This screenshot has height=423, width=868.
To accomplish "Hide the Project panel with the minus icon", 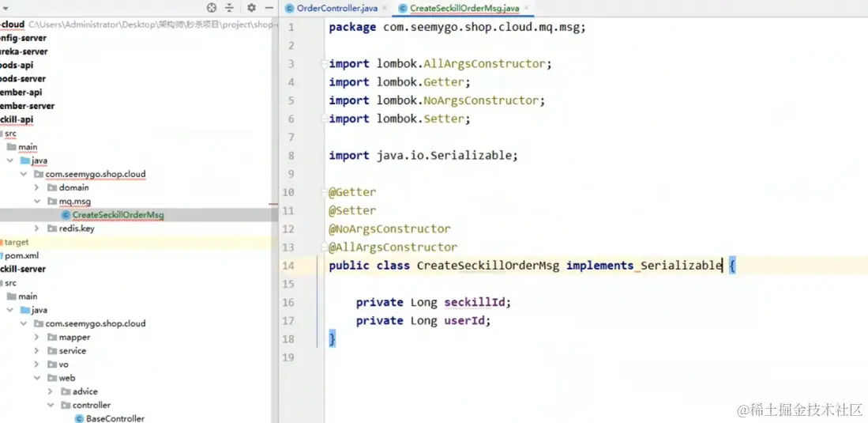I will tap(269, 8).
